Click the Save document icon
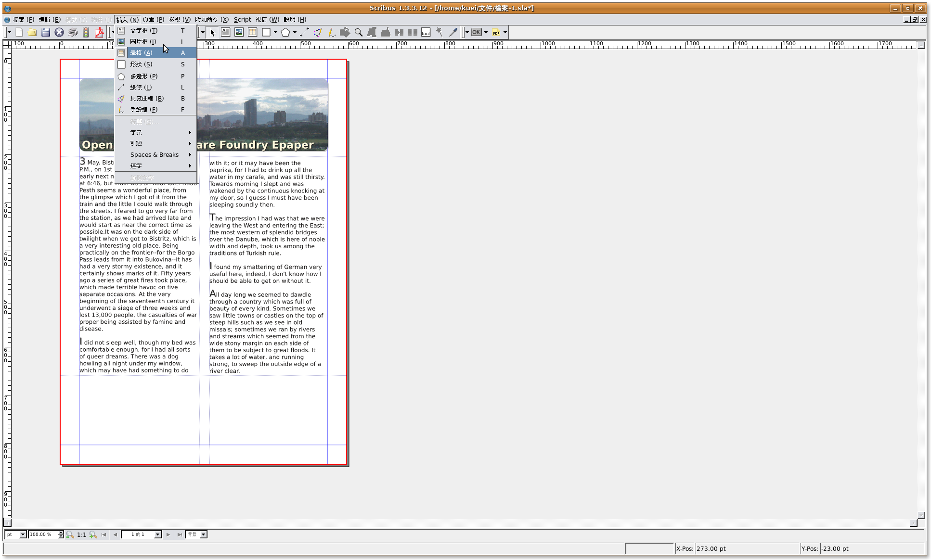This screenshot has width=931, height=560. point(46,32)
